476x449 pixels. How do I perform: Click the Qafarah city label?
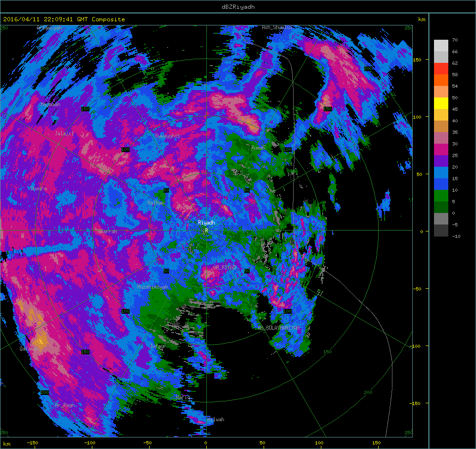coord(29,348)
